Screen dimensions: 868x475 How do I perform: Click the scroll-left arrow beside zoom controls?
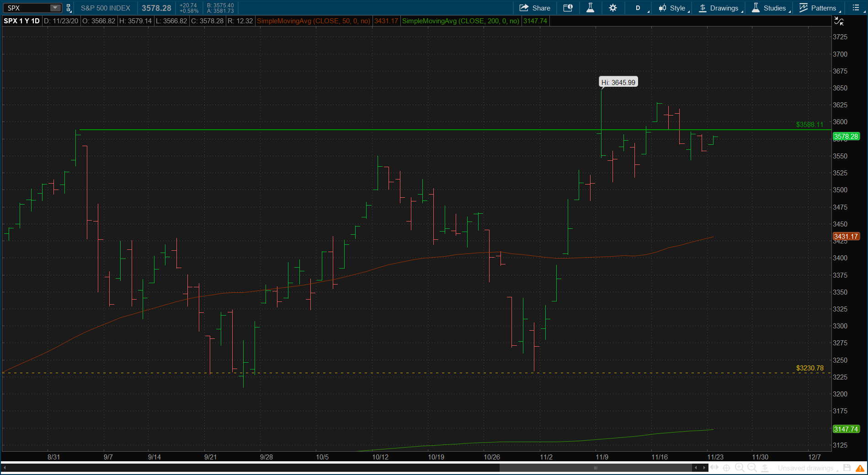696,468
